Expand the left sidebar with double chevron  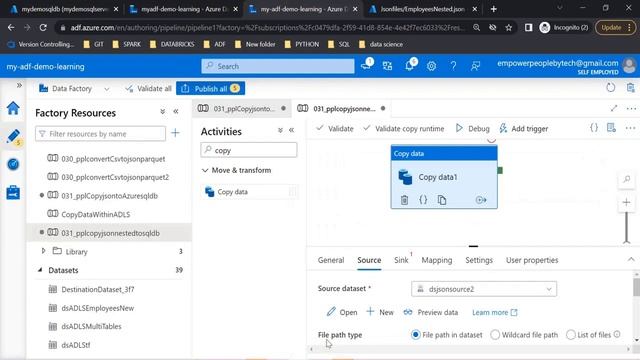pyautogui.click(x=19, y=85)
